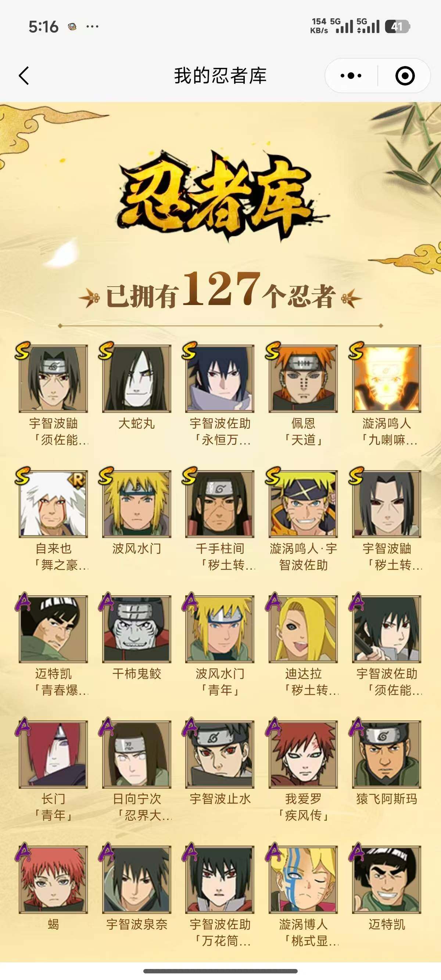The width and height of the screenshot is (441, 980).
Task: Open 宇智波止水 ninja avatar
Action: tap(220, 754)
